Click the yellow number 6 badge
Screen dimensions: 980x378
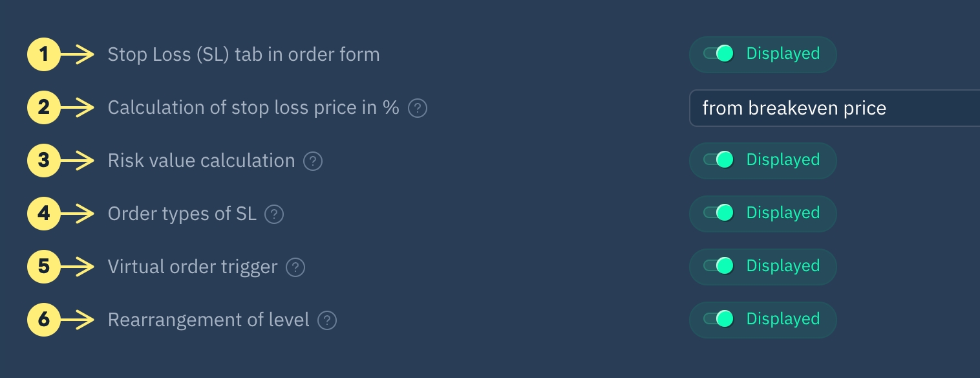43,320
